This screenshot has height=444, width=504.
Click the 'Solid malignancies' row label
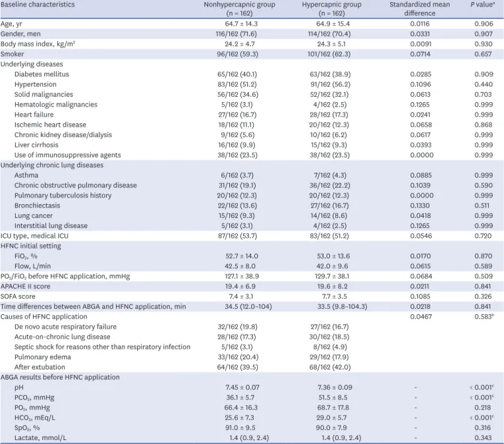[43, 94]
